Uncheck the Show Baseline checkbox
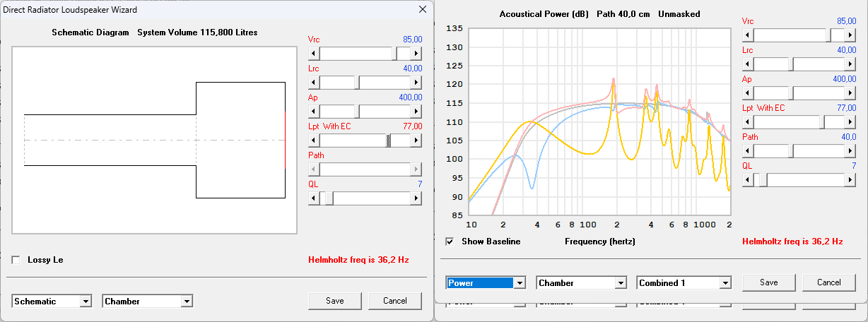The width and height of the screenshot is (868, 322). pos(450,241)
